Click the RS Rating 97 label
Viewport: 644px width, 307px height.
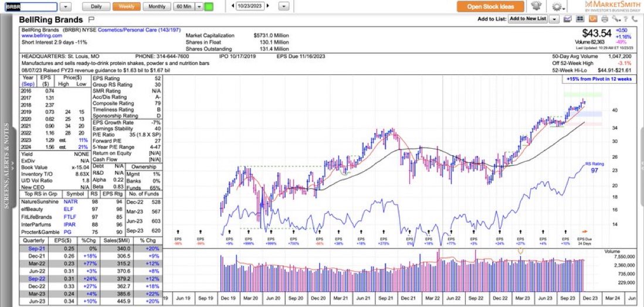tap(594, 168)
